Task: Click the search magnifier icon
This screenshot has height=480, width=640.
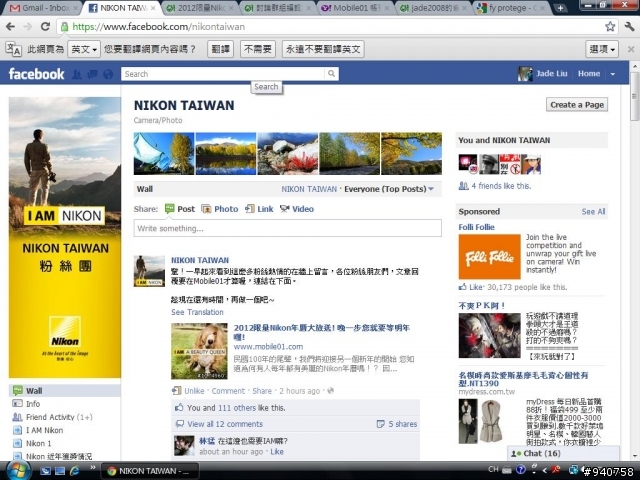Action: pyautogui.click(x=331, y=73)
